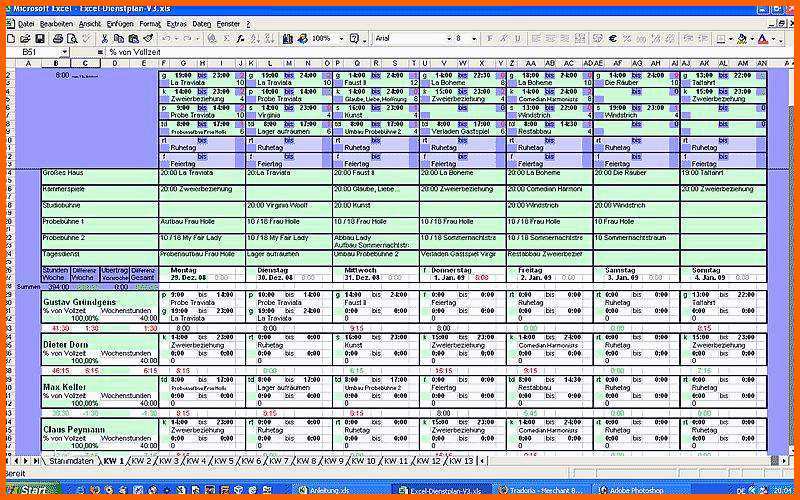Open the Name Box dropdown arrow
The width and height of the screenshot is (800, 500).
64,51
